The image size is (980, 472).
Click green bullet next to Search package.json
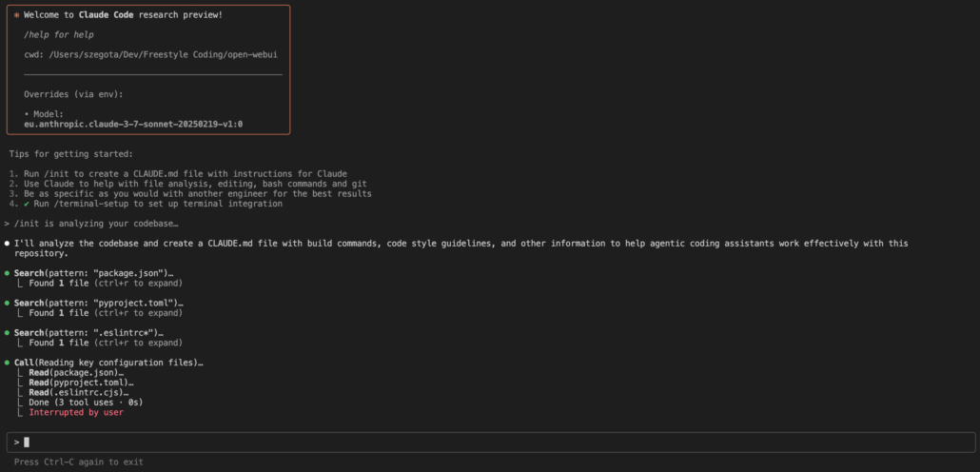7,274
